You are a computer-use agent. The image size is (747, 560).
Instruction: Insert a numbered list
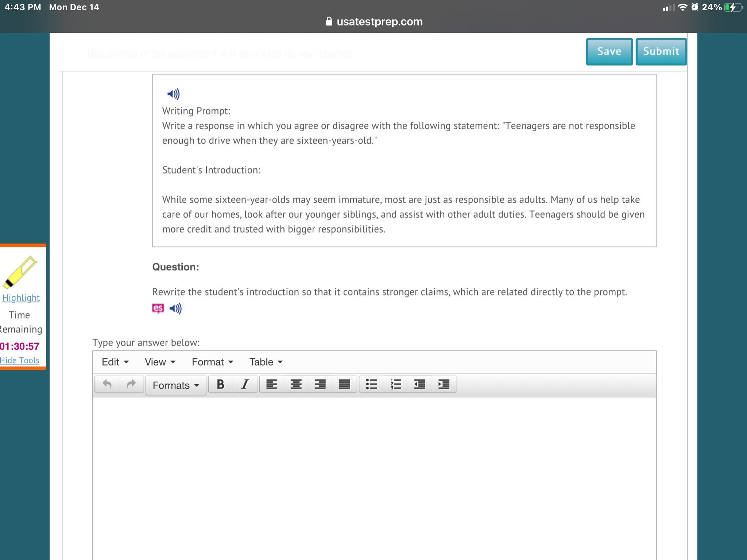(x=395, y=384)
